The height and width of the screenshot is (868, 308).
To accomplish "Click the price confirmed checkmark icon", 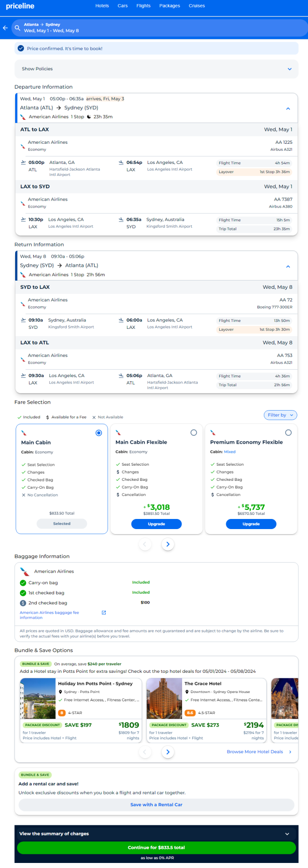I will pyautogui.click(x=21, y=48).
